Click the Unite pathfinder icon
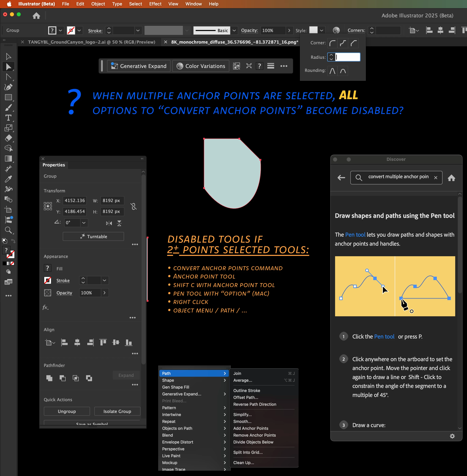 [49, 378]
